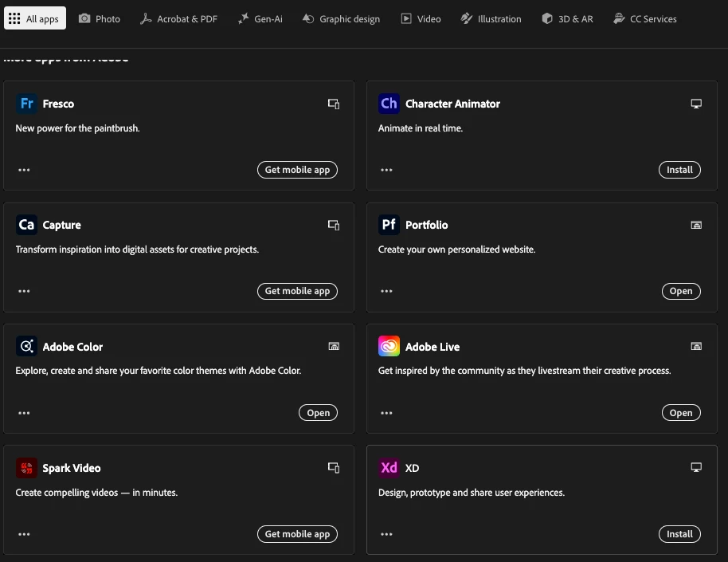The width and height of the screenshot is (728, 562).
Task: Select the All apps tab
Action: pos(35,18)
